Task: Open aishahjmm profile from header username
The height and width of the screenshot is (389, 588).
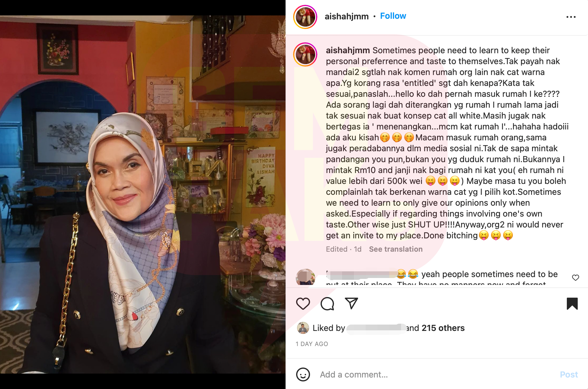Action: click(346, 16)
